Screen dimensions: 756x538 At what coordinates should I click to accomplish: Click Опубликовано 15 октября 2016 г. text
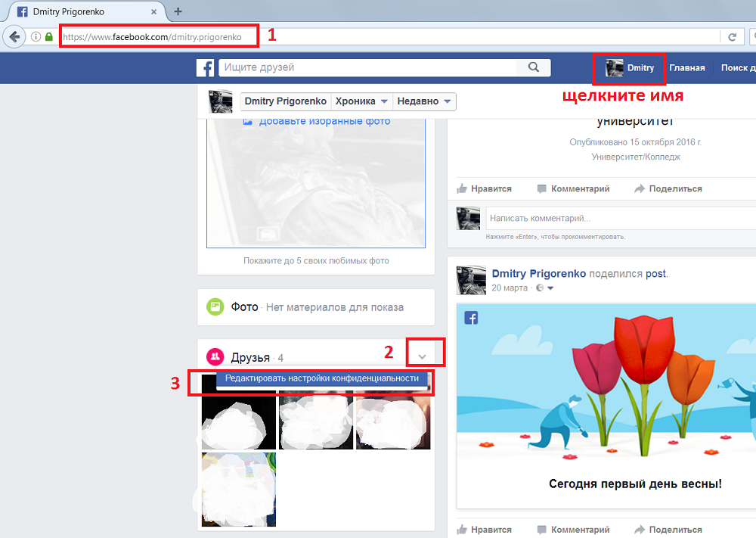coord(636,141)
